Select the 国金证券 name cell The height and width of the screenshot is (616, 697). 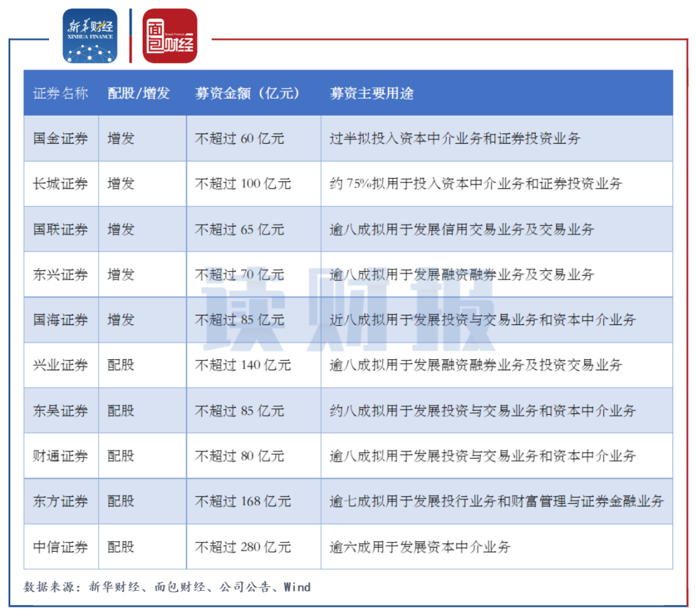pos(61,139)
